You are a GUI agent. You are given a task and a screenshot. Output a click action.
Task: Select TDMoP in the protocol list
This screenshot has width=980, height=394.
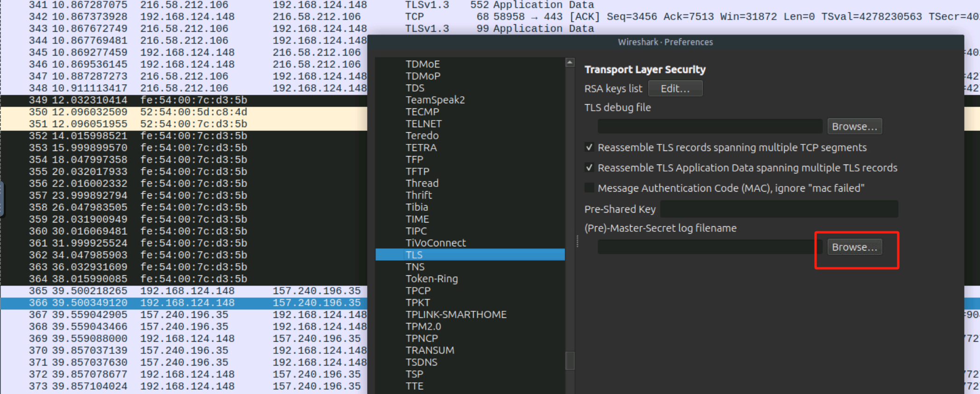pyautogui.click(x=470, y=76)
